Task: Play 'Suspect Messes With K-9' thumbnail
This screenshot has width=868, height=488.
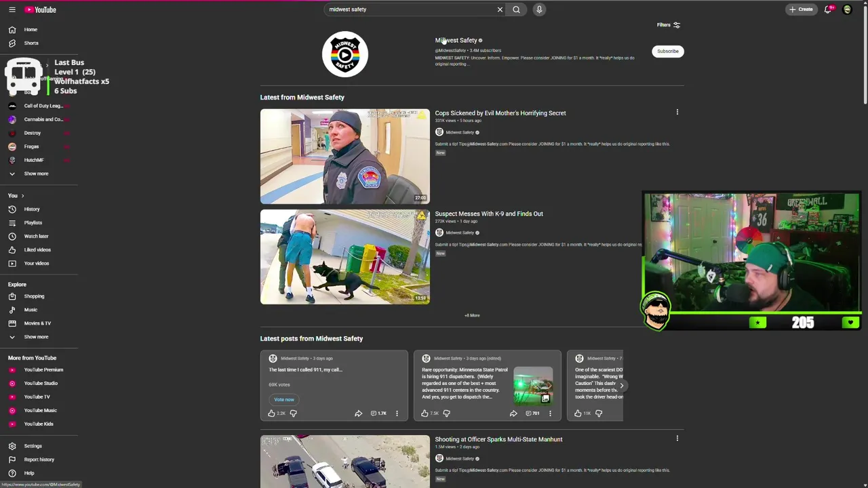Action: 345,257
